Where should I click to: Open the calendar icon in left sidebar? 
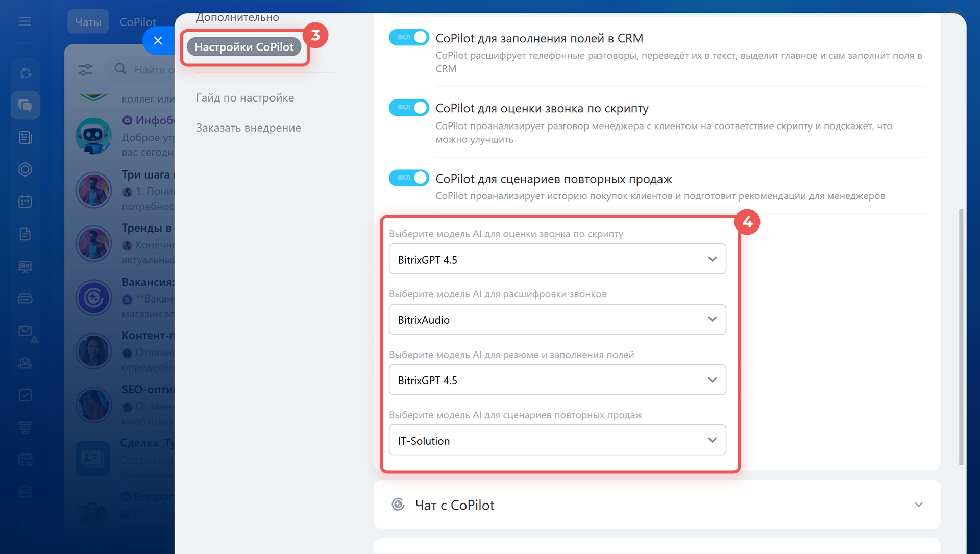(25, 202)
